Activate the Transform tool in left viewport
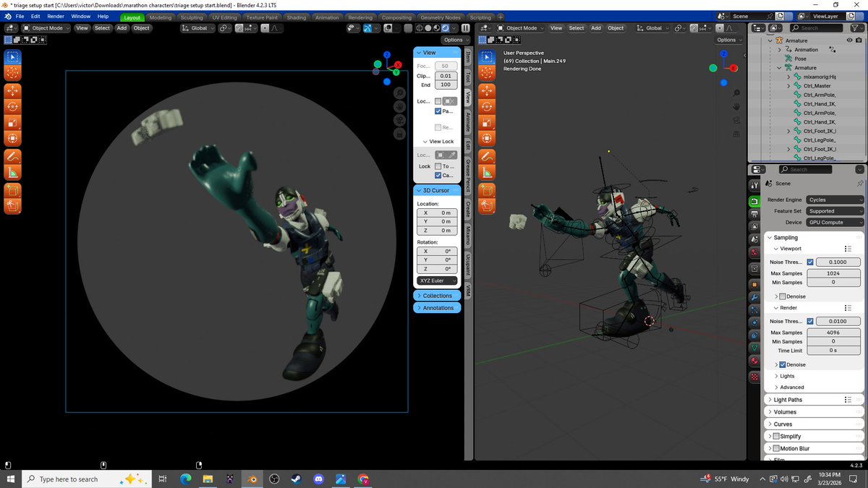Viewport: 868px width, 488px height. 12,139
